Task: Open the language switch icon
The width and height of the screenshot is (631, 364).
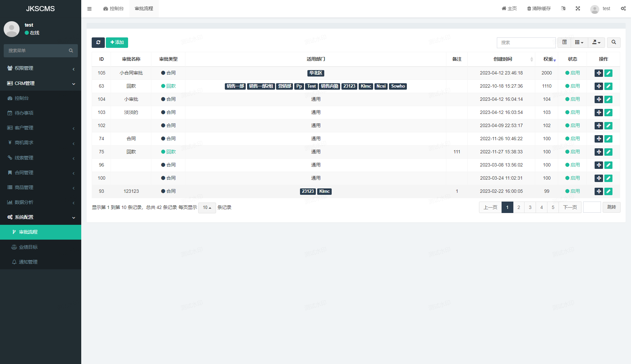Action: pyautogui.click(x=563, y=9)
